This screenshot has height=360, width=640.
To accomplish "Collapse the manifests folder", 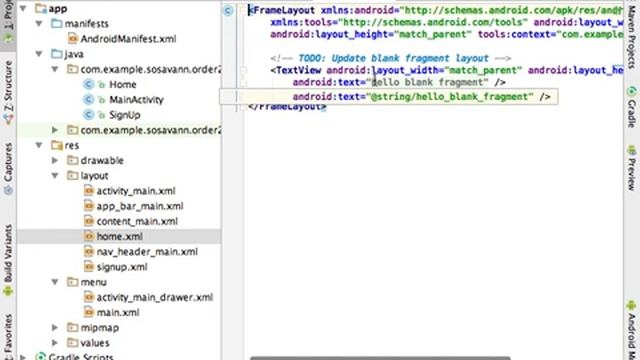I will coord(39,24).
